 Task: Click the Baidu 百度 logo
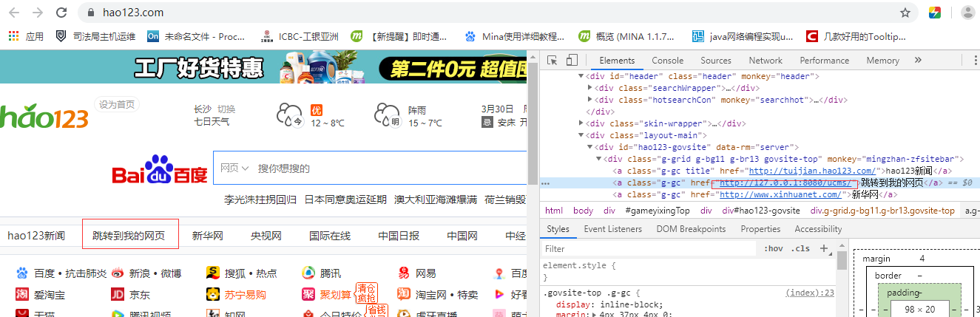point(160,169)
